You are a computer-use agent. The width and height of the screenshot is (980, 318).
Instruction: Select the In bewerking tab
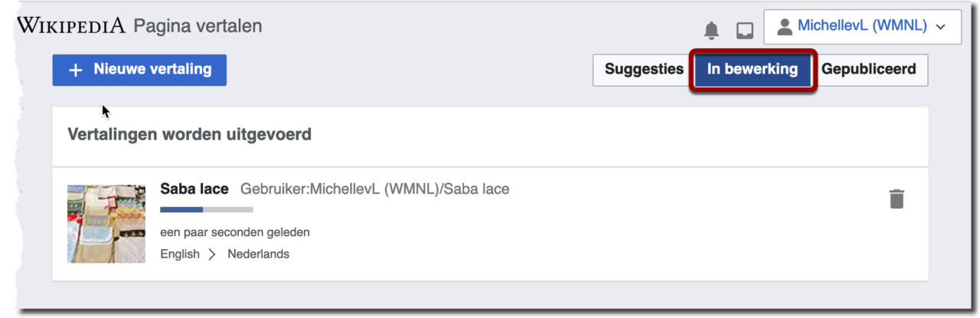[x=753, y=70]
